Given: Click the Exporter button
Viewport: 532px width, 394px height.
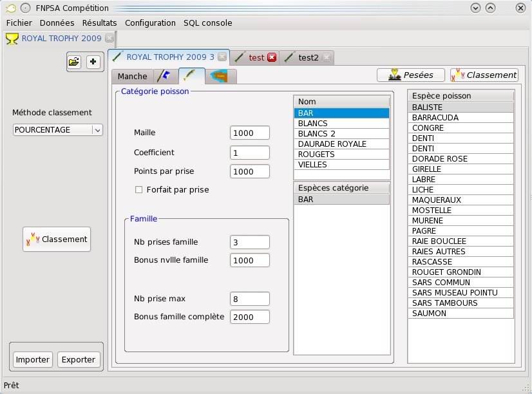Looking at the screenshot, I should (x=79, y=360).
